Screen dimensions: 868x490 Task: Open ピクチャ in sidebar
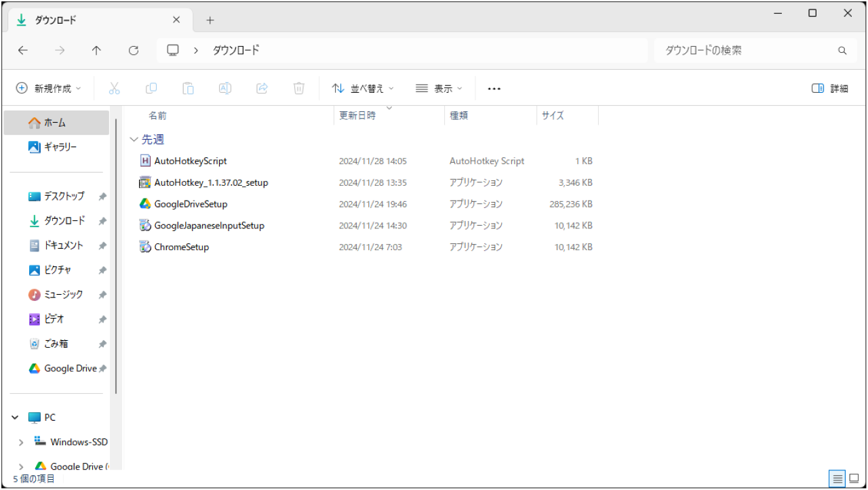pyautogui.click(x=56, y=270)
